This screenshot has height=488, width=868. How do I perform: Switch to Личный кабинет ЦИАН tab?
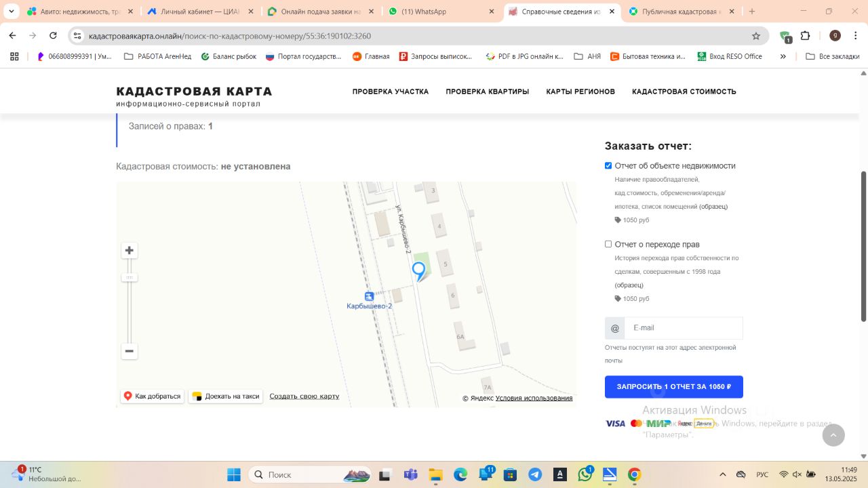(x=201, y=12)
